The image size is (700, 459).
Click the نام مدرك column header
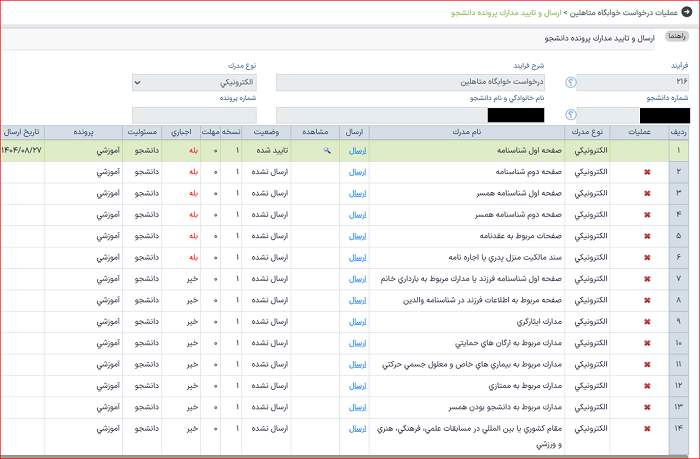[467, 132]
